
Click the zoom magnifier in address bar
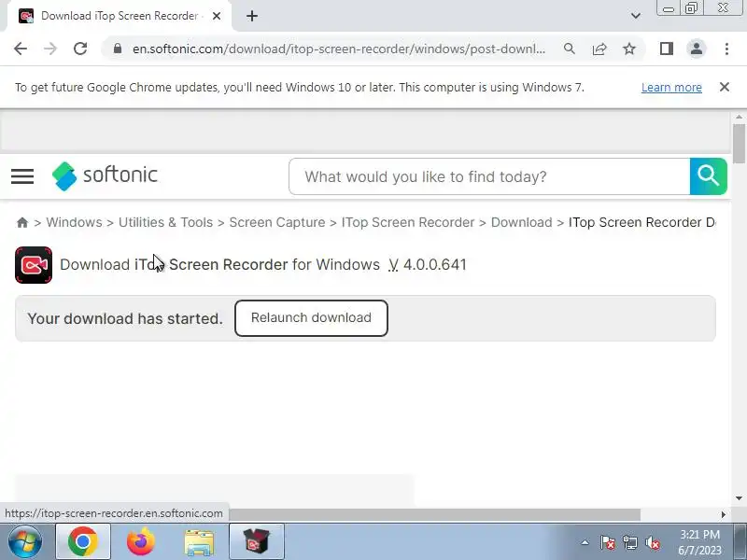pyautogui.click(x=570, y=49)
